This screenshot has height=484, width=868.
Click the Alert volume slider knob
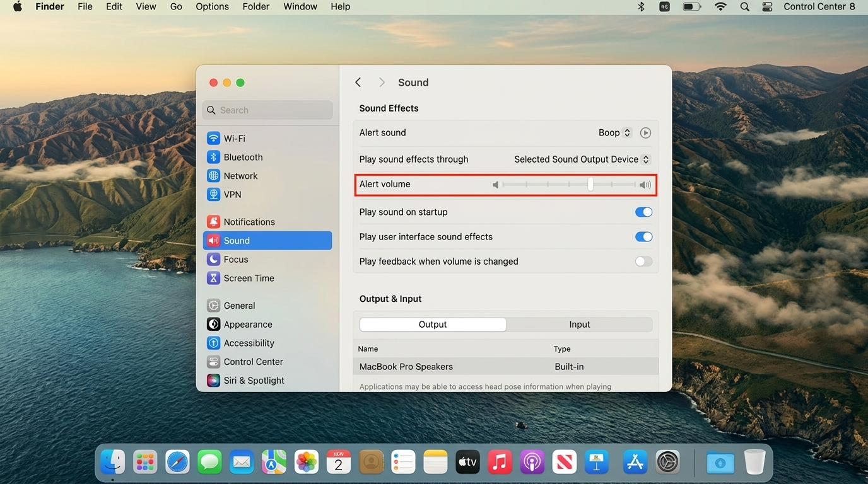590,184
